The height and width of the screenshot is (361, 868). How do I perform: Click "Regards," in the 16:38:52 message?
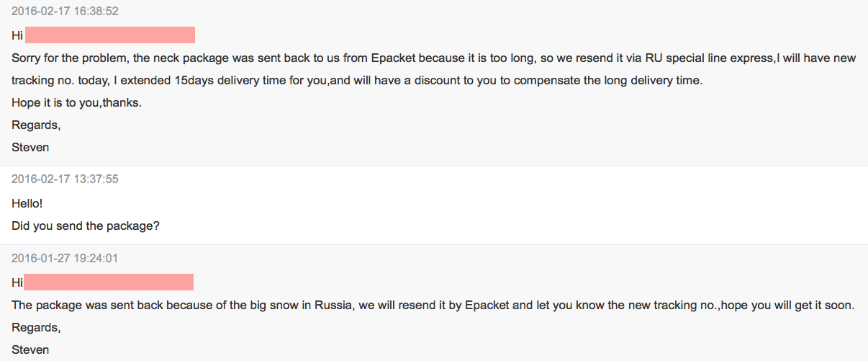tap(36, 125)
